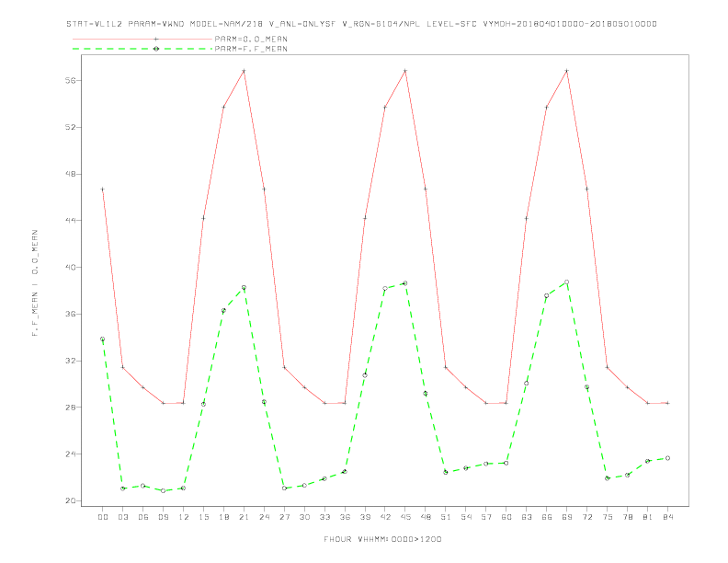728x563 pixels.
Task: Click x-axis forecast hour label 30
Action: click(304, 517)
